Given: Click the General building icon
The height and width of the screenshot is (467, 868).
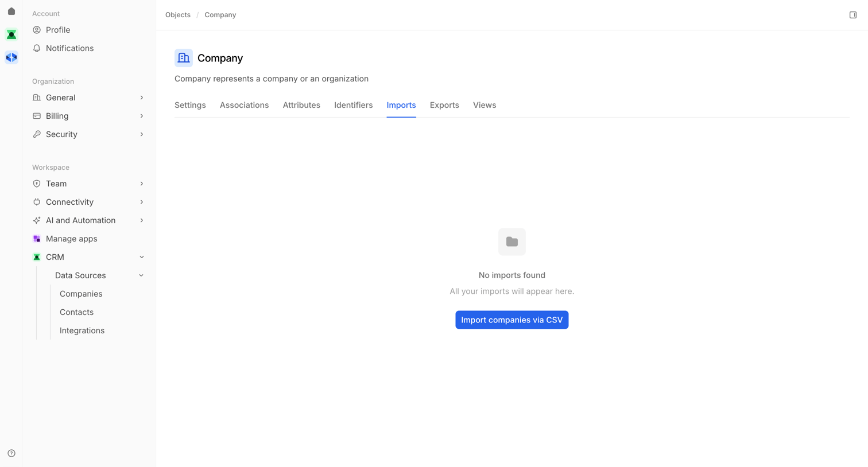Looking at the screenshot, I should (37, 98).
